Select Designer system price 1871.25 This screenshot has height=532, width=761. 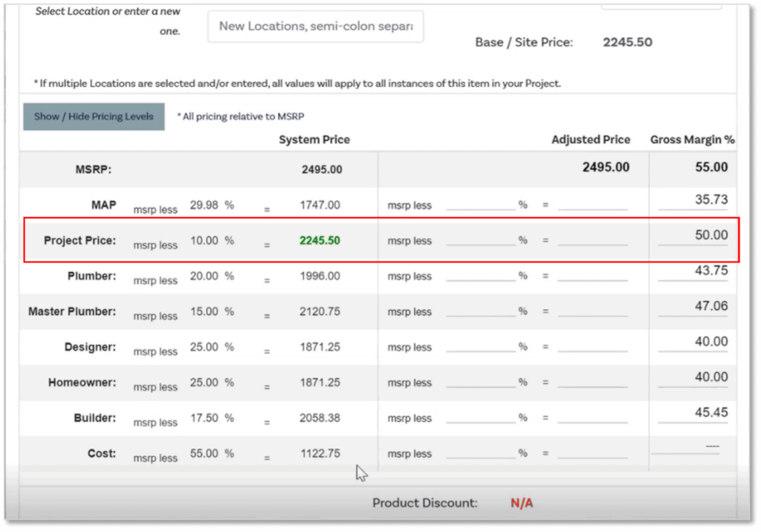320,346
